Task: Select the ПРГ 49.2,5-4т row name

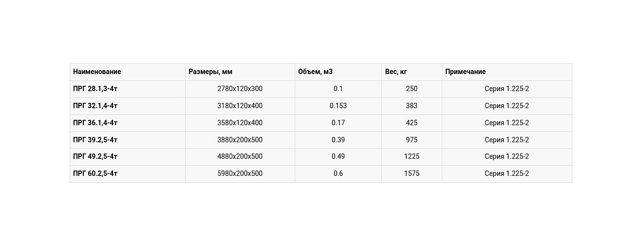Action: pyautogui.click(x=95, y=156)
